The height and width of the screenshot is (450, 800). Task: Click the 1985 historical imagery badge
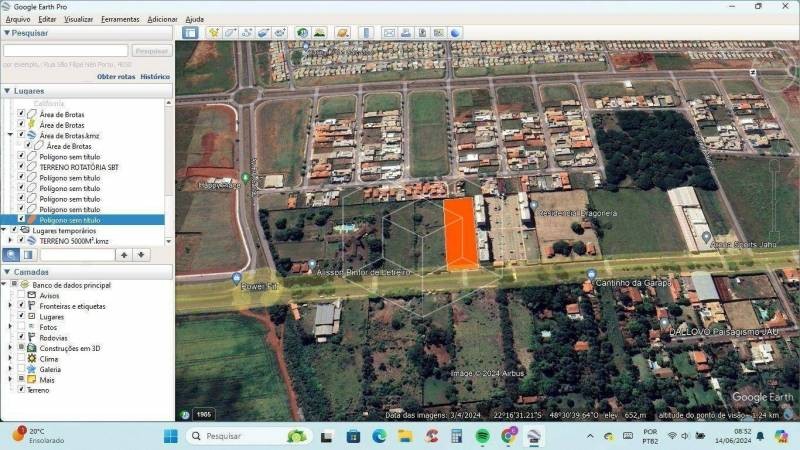point(204,414)
